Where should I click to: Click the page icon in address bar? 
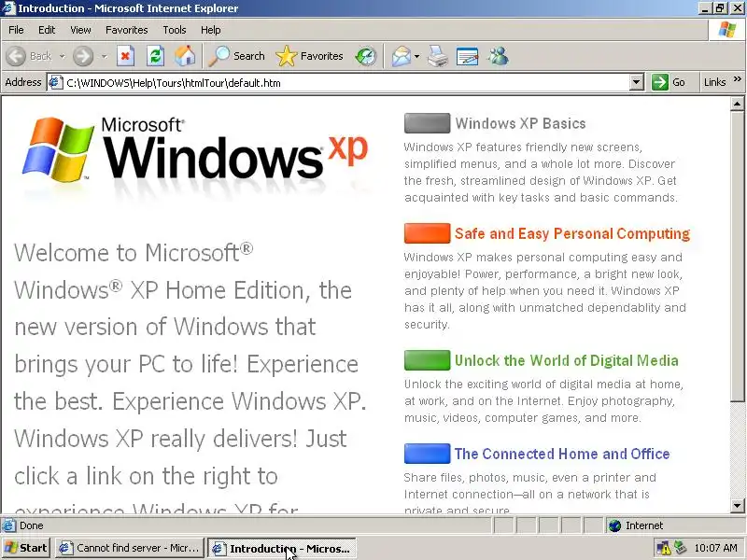(x=56, y=83)
